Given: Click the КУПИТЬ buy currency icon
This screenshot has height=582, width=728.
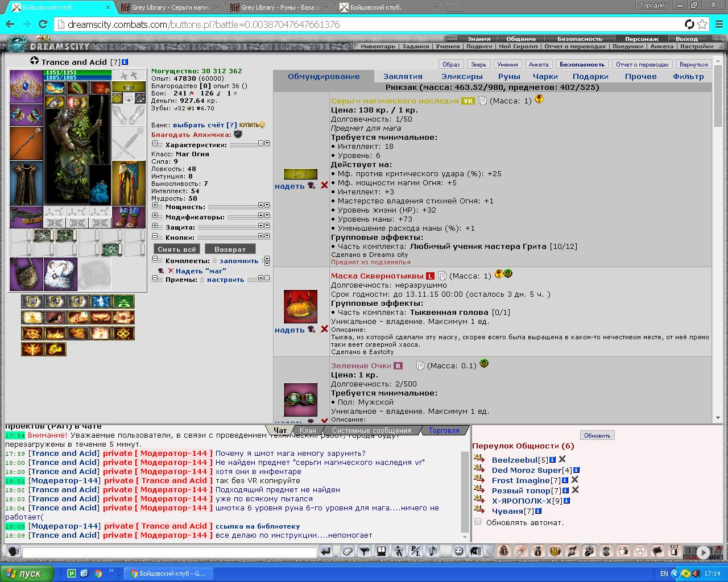Looking at the screenshot, I should [x=252, y=124].
